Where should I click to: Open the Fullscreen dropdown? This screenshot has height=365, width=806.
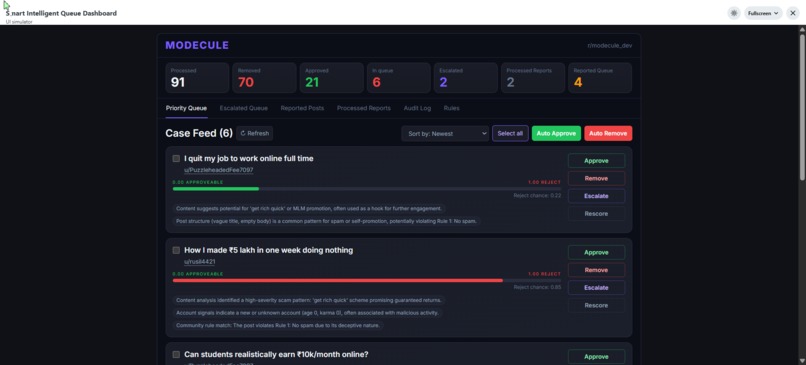pyautogui.click(x=763, y=13)
